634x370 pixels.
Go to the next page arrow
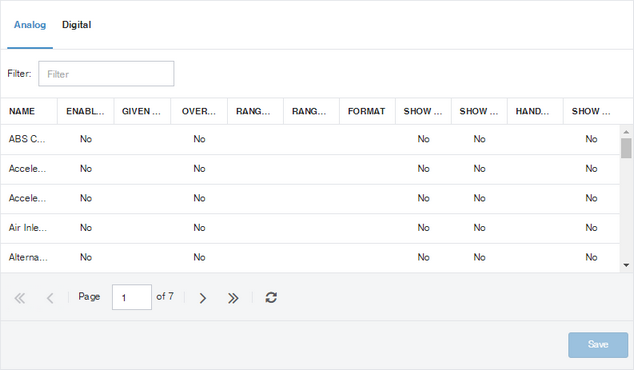pos(203,298)
